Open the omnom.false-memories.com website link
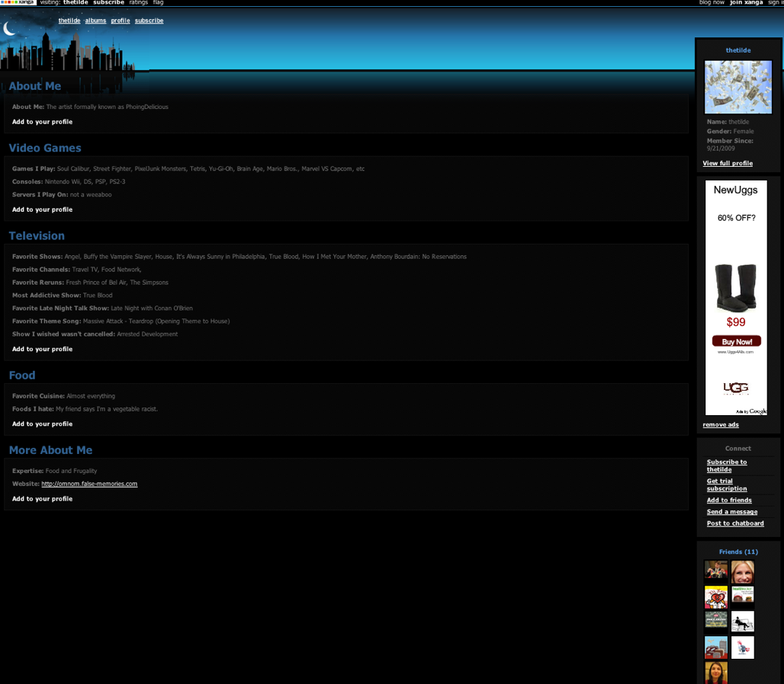 89,484
